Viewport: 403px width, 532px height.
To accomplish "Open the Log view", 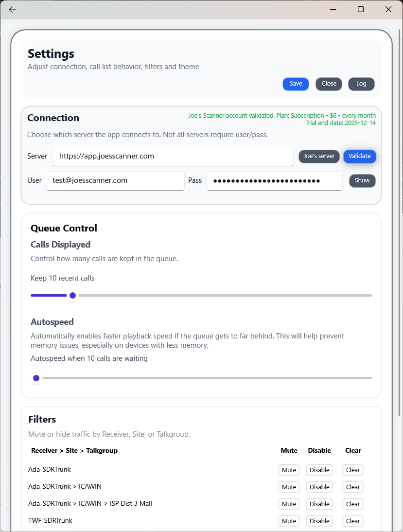I will pos(361,84).
